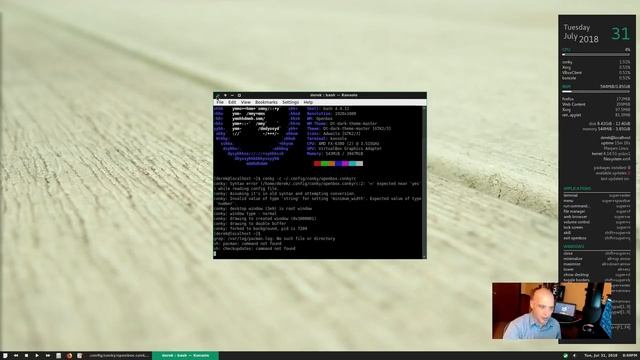
Task: Click the Konsole shade arrow button
Action: pos(225,95)
